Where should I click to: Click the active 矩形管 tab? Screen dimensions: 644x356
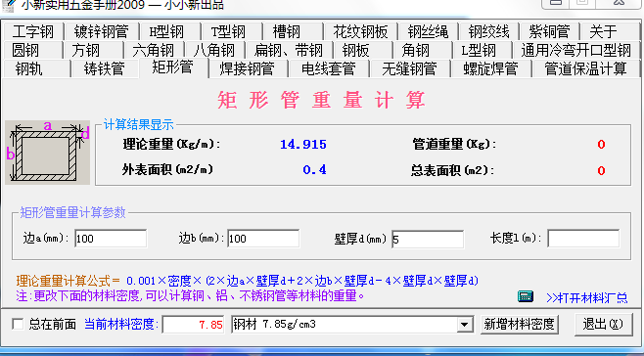point(173,67)
